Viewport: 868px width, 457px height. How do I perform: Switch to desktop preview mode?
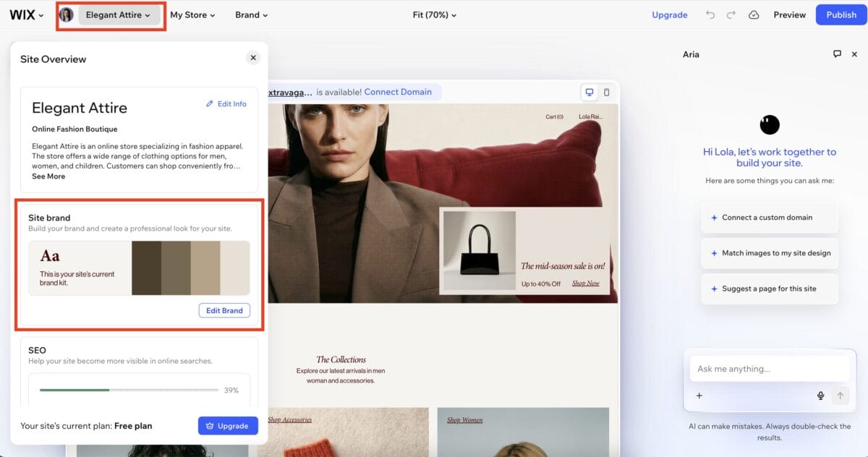(590, 92)
